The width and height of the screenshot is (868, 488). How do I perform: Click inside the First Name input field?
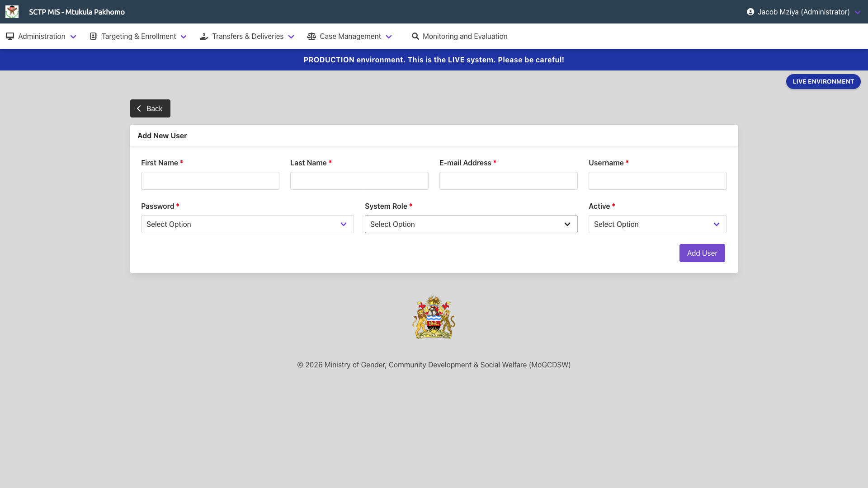(210, 180)
